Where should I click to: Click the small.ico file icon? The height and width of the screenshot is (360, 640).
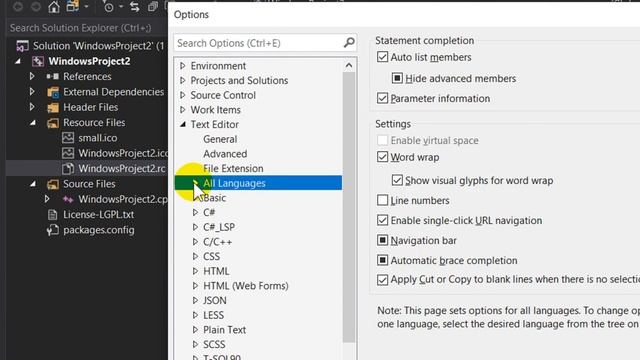pos(68,138)
